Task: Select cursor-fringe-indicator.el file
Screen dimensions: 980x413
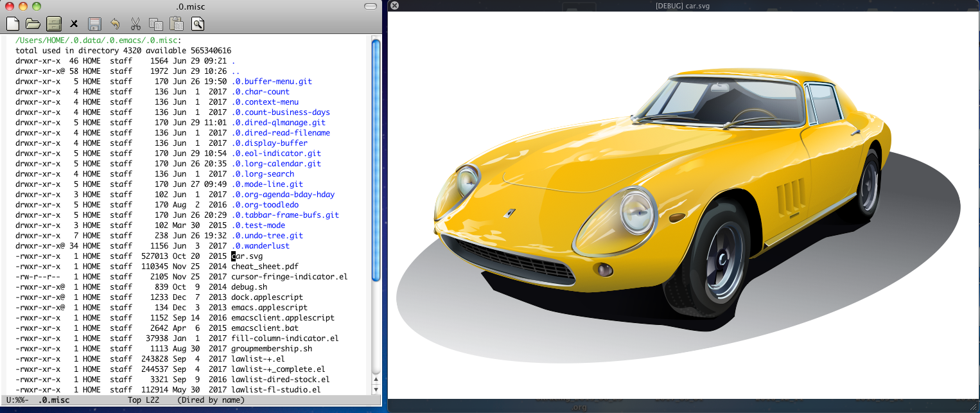Action: point(290,277)
